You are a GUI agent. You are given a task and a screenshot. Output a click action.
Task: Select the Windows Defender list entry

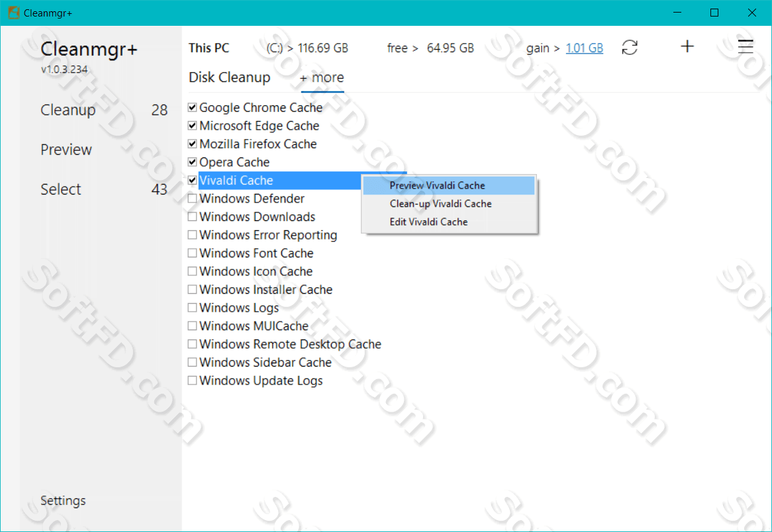click(x=252, y=199)
